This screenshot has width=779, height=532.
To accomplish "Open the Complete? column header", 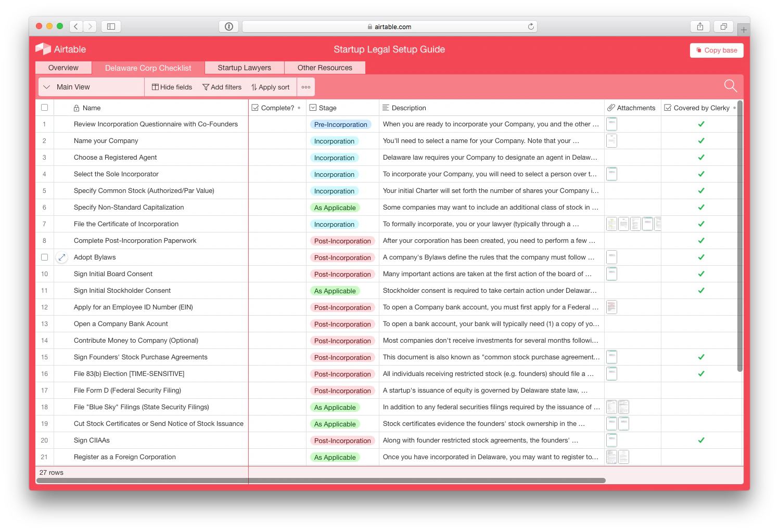I will (277, 108).
